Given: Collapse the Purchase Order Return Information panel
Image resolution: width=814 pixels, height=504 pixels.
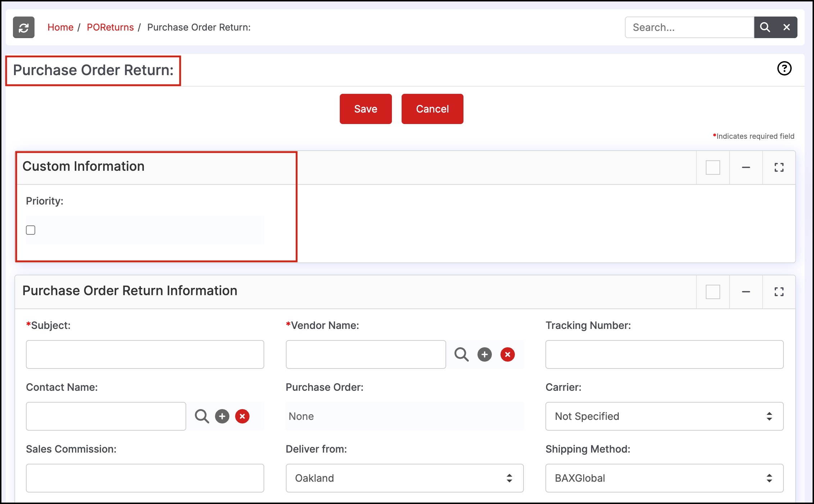Looking at the screenshot, I should tap(746, 292).
